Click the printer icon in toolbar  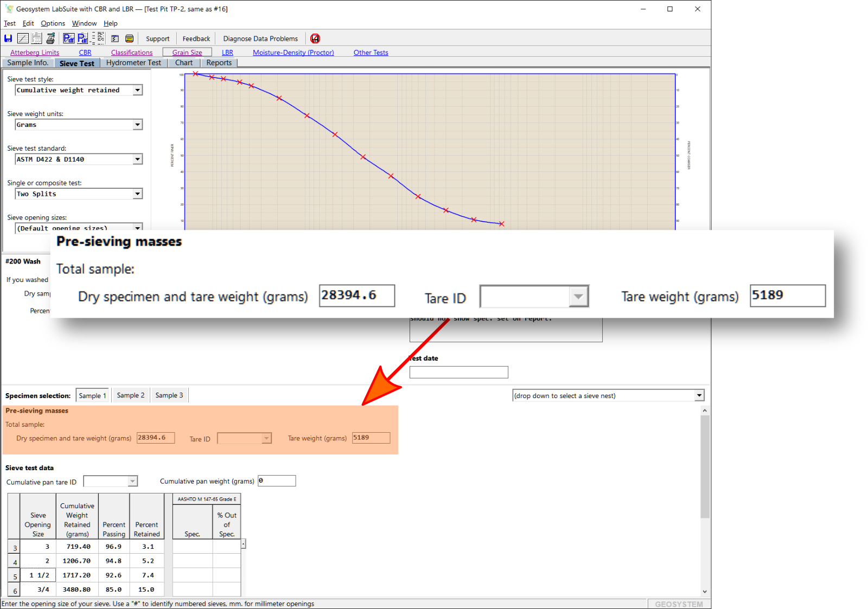click(x=50, y=39)
